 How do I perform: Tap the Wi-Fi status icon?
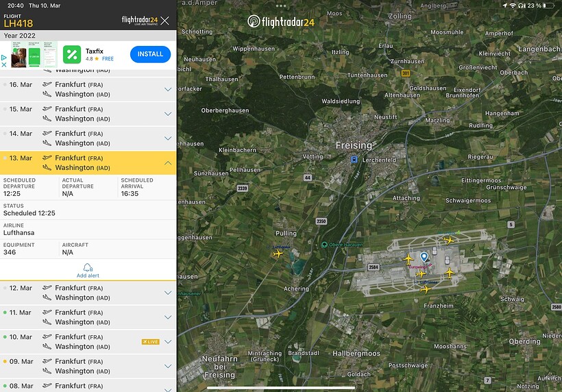click(513, 5)
